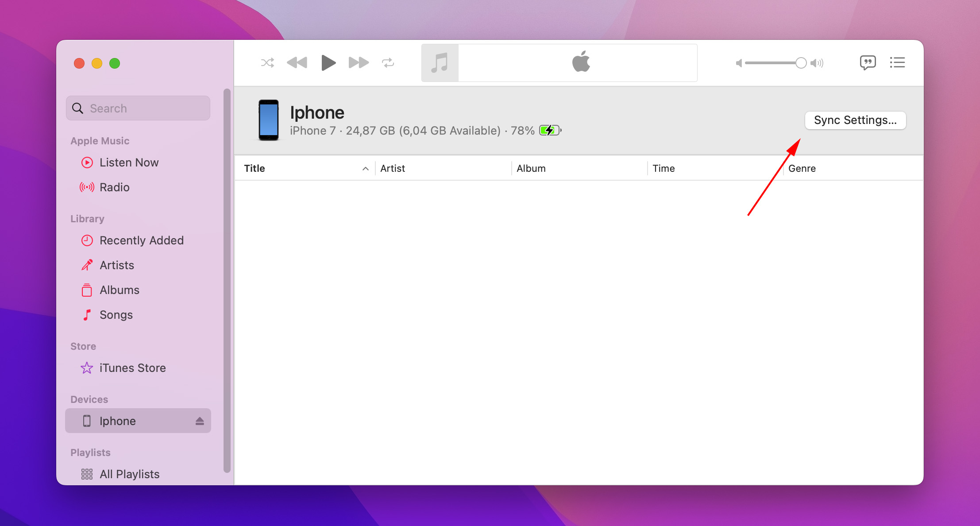Click the iTunes Store star icon
The width and height of the screenshot is (980, 526).
[x=87, y=368]
